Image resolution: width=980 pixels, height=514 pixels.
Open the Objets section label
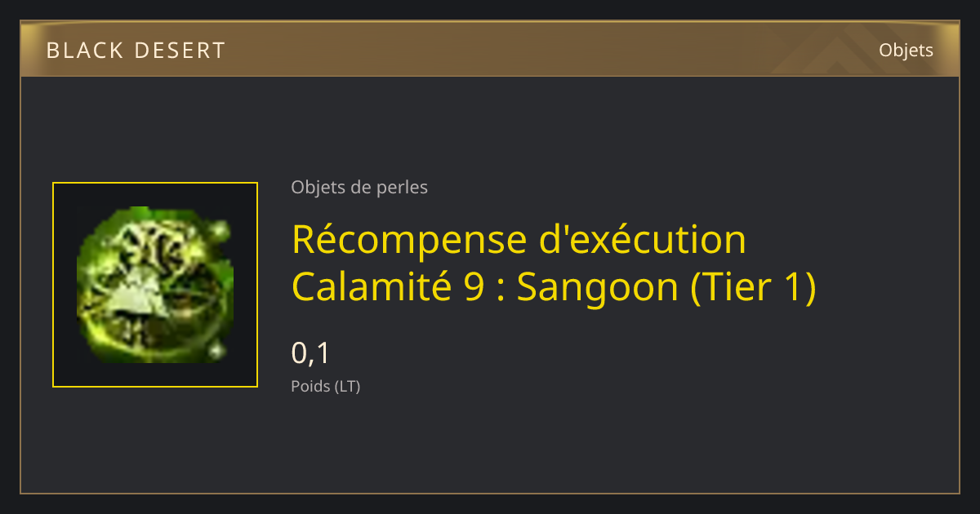tap(906, 50)
